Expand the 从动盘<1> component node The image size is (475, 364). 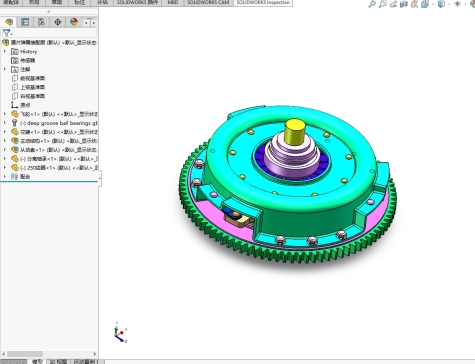click(x=5, y=150)
